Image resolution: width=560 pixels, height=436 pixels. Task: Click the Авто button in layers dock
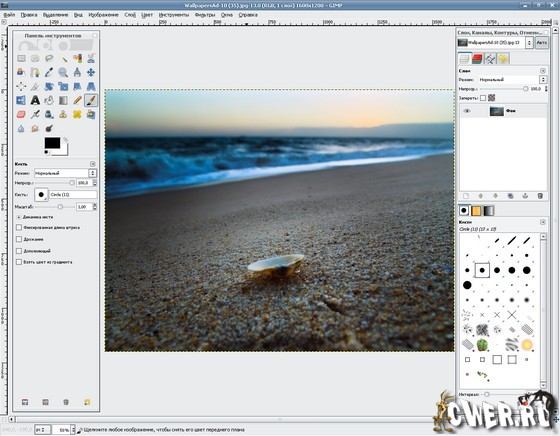point(541,42)
